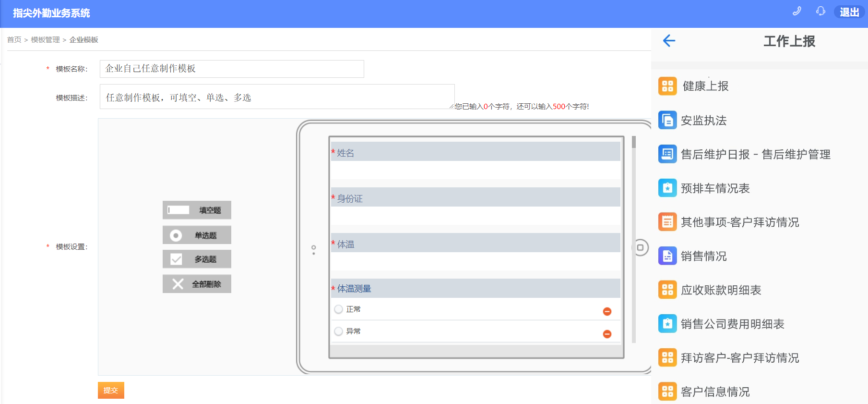Select the 正常 radio button

click(339, 309)
